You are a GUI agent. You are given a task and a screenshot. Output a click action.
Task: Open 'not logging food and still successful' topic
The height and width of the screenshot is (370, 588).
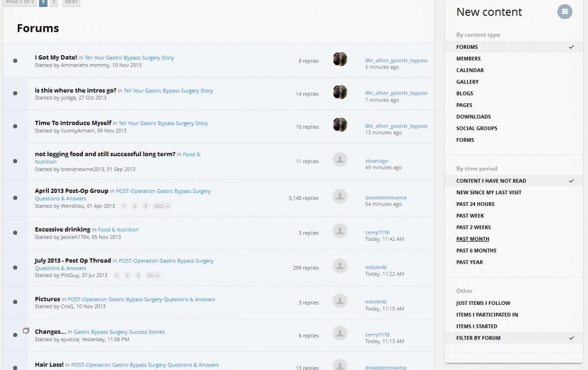point(105,154)
